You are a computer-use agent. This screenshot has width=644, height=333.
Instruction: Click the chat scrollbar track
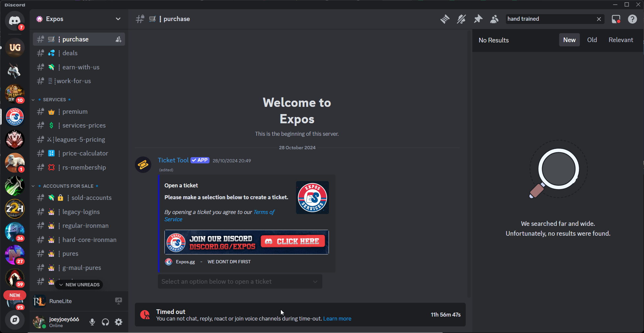coord(469,164)
